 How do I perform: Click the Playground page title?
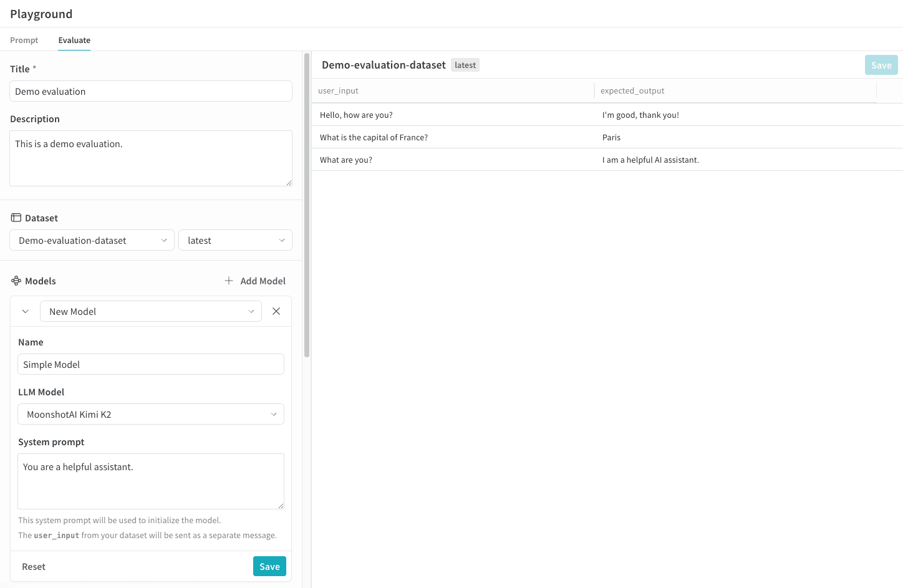point(41,14)
